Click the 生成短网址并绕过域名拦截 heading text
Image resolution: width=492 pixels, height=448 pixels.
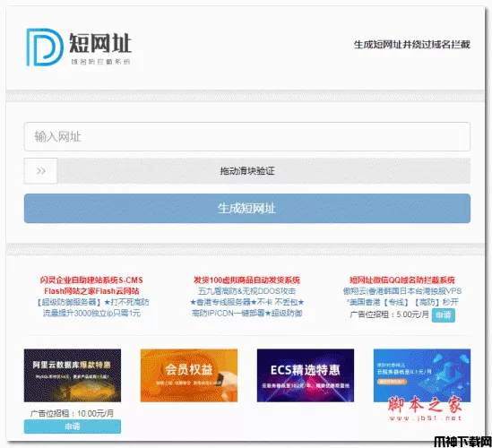[x=411, y=45]
